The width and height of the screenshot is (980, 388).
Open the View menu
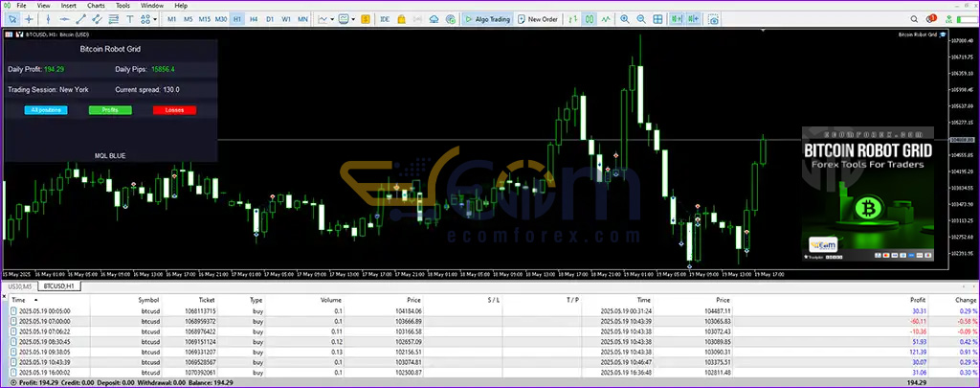(44, 6)
